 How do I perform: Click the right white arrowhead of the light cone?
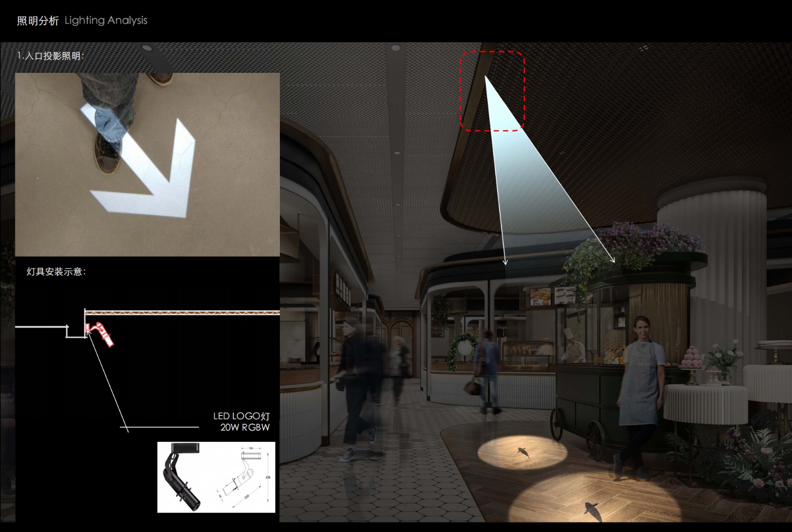(x=612, y=259)
